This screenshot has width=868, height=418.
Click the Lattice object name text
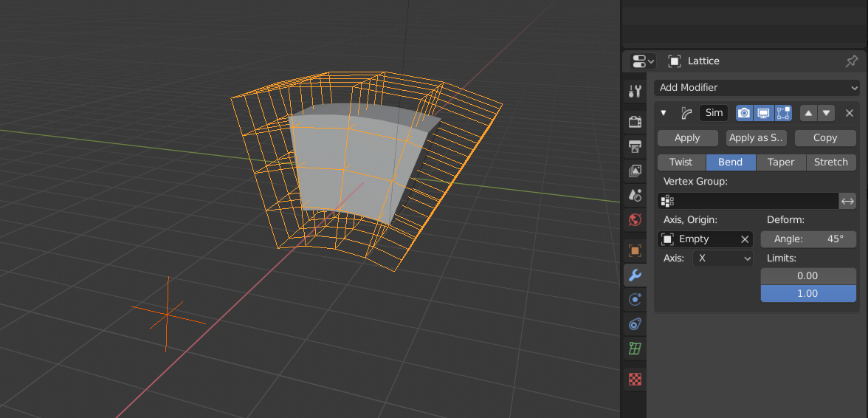[x=703, y=61]
